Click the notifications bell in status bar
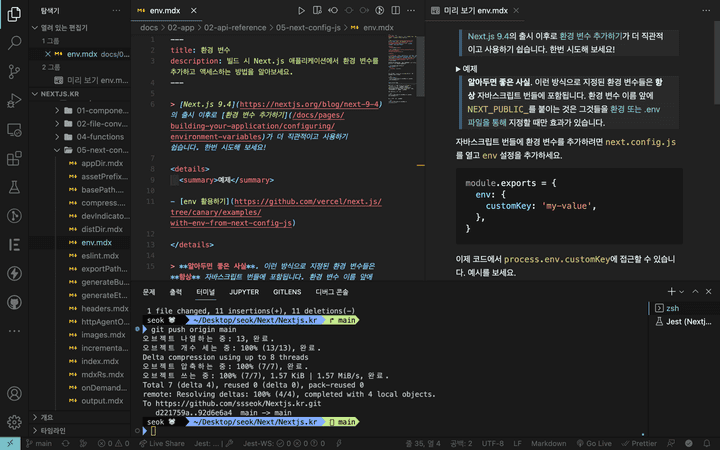This screenshot has width=720, height=450. coord(707,444)
